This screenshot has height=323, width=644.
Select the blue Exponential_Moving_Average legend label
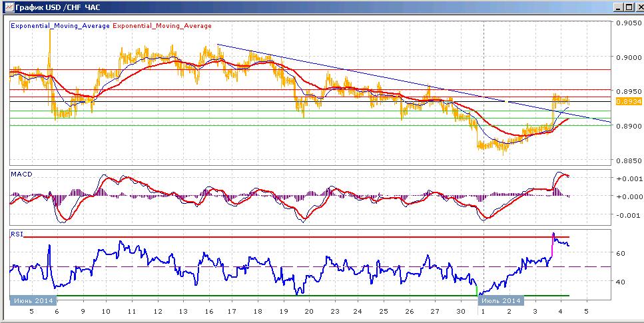61,25
